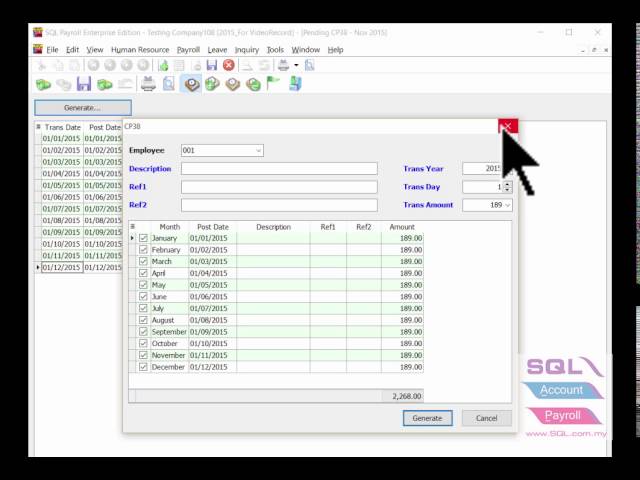The width and height of the screenshot is (640, 480).
Task: Uncheck the April row checkbox
Action: coord(143,273)
